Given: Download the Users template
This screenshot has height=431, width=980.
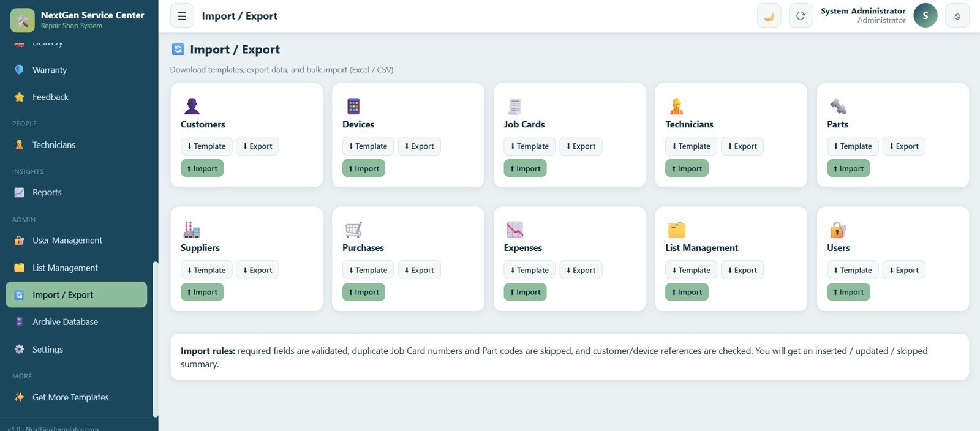Looking at the screenshot, I should pos(853,270).
